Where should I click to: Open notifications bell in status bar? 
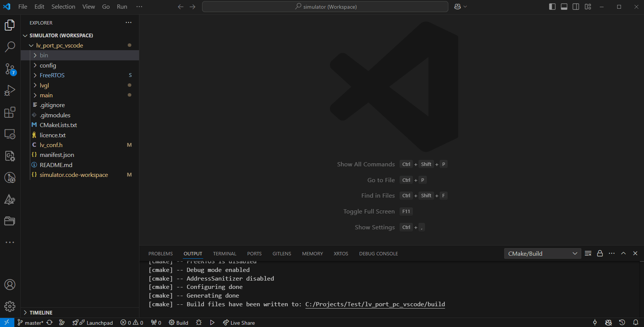click(636, 322)
